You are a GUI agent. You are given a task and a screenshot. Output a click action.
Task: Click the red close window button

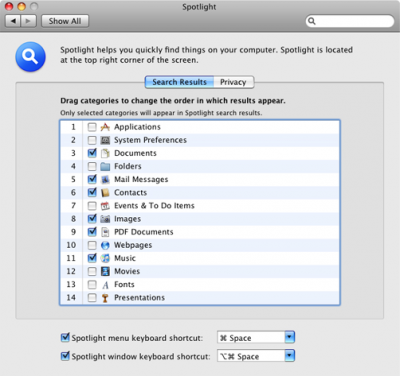pyautogui.click(x=9, y=6)
